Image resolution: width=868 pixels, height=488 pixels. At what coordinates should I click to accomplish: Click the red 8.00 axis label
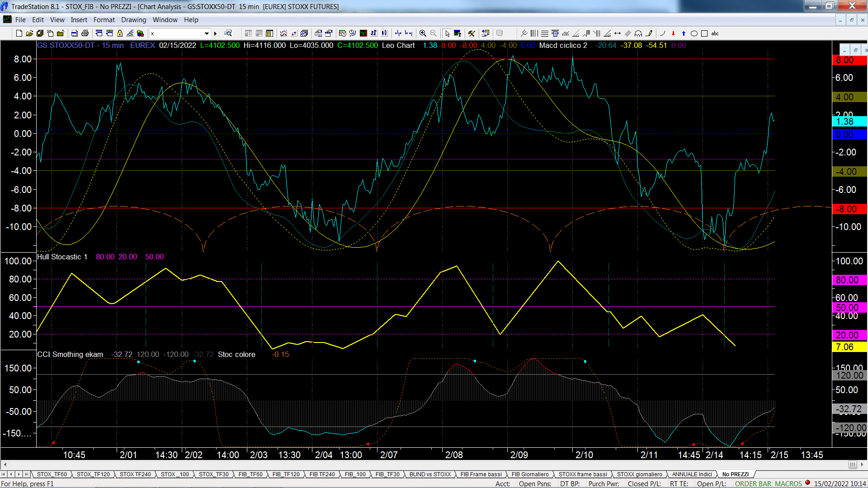pos(849,60)
